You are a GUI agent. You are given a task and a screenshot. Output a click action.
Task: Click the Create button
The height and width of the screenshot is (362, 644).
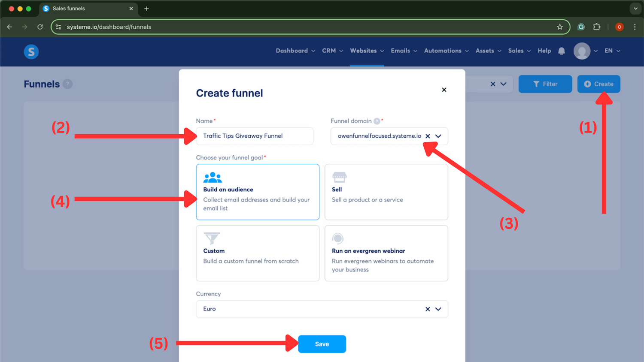[x=598, y=84]
